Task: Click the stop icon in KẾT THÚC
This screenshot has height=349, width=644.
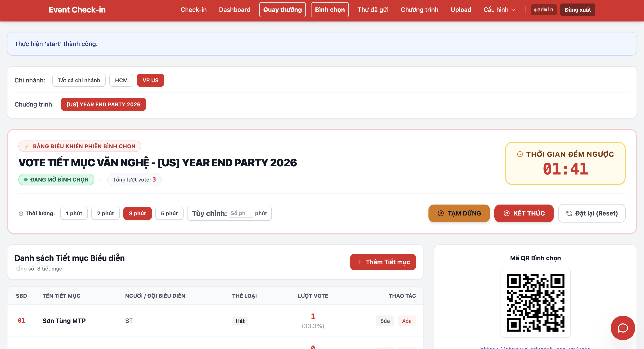Action: tap(506, 213)
